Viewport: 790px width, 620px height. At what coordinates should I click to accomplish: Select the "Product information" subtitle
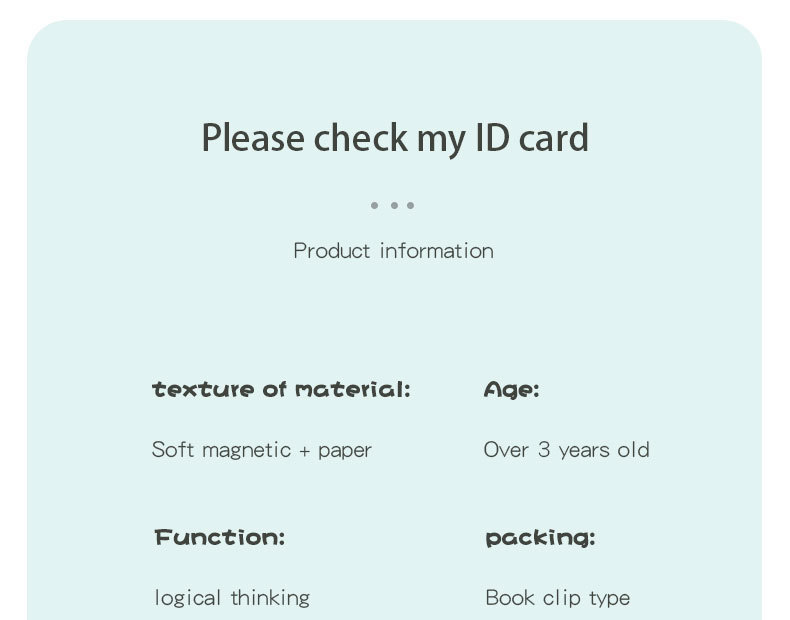point(394,250)
